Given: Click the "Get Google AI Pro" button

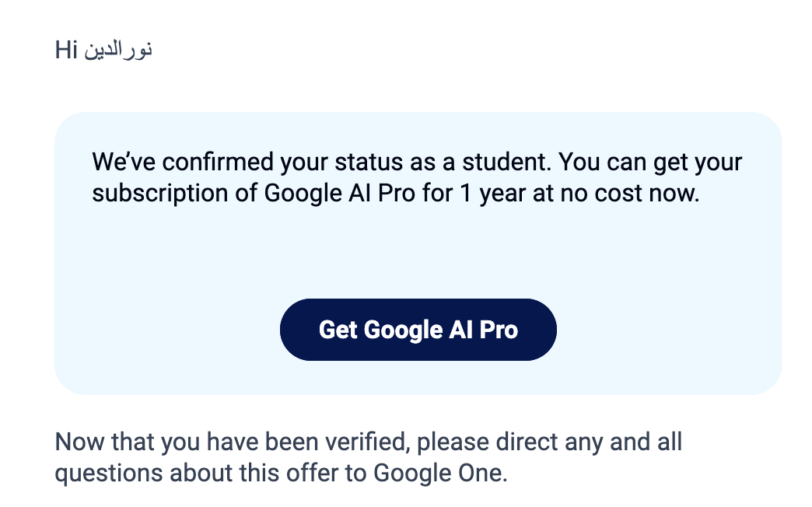Looking at the screenshot, I should (418, 330).
